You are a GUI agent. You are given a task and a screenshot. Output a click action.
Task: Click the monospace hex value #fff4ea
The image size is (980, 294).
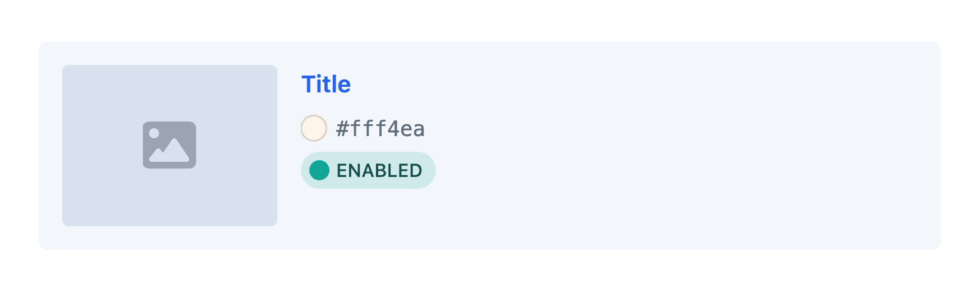pos(380,129)
